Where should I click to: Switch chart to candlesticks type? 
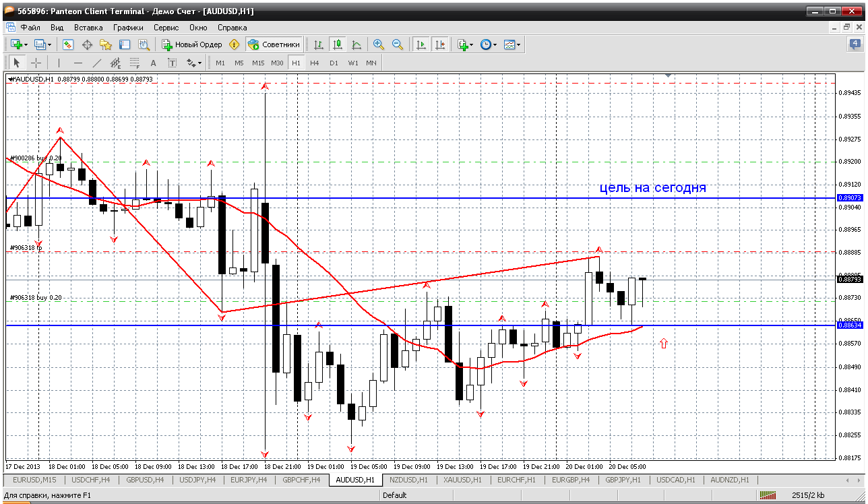(338, 44)
